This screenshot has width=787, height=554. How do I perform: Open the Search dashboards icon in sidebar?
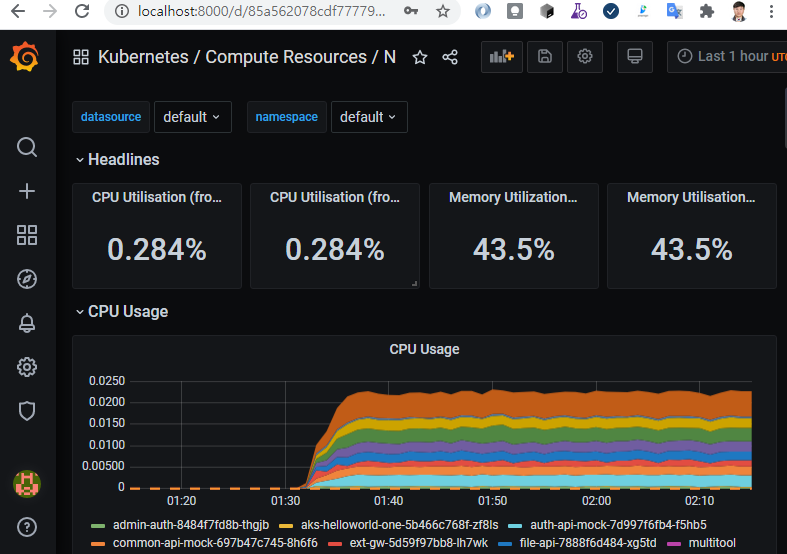(x=27, y=147)
